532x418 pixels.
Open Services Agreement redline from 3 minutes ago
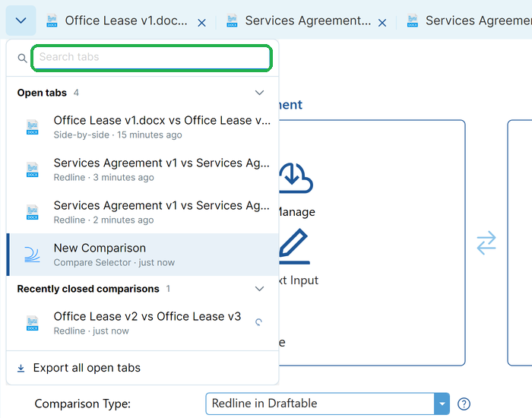tap(143, 169)
